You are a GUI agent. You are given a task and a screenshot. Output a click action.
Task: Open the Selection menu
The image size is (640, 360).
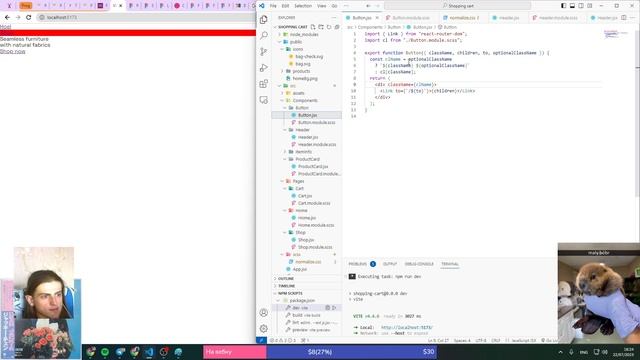click(303, 6)
